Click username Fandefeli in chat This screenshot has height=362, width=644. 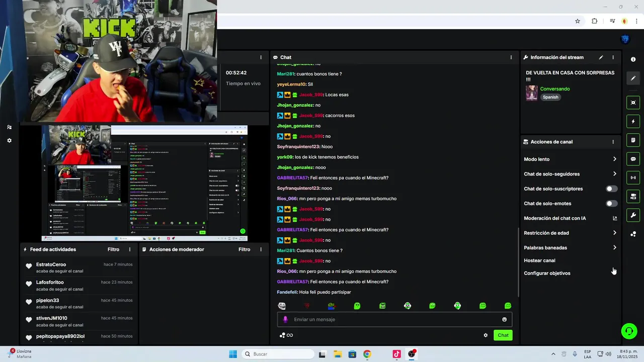pos(287,292)
